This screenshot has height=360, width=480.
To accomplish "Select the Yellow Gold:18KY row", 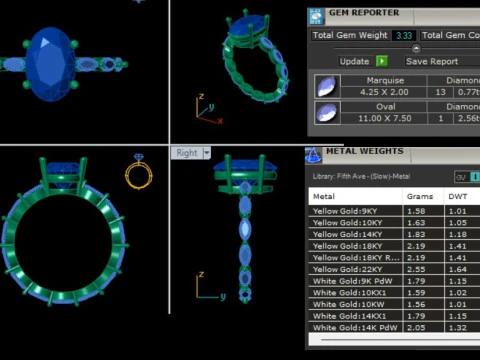I will tap(394, 246).
